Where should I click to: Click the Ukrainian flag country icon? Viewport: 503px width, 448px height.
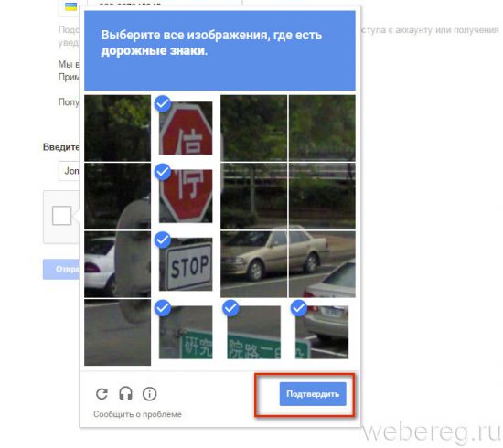coord(71,7)
